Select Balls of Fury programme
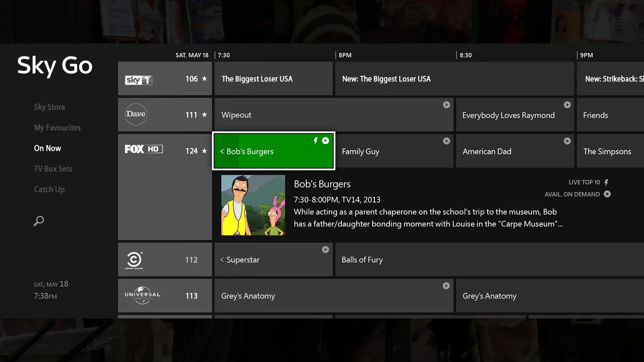The height and width of the screenshot is (362, 644). [489, 259]
